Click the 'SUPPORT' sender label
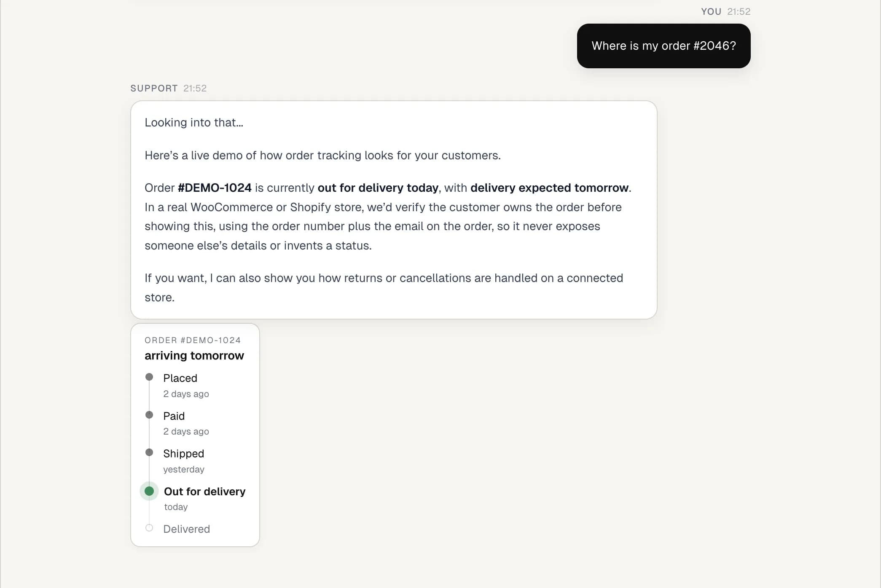Image resolution: width=881 pixels, height=588 pixels. pyautogui.click(x=154, y=89)
